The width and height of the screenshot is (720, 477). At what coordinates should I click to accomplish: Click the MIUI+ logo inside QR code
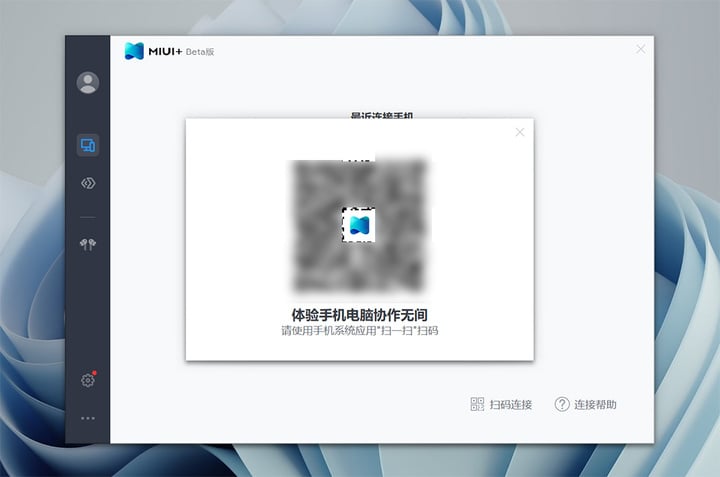click(359, 225)
